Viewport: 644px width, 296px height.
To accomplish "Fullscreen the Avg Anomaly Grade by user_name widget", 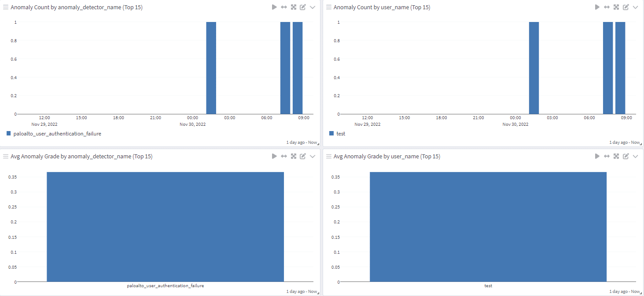I will point(616,157).
